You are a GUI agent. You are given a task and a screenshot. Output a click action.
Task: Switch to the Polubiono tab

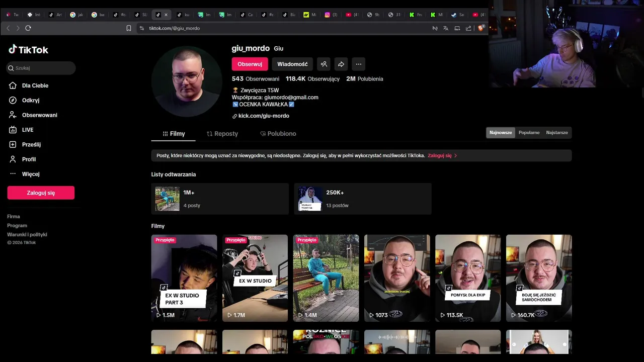(278, 134)
